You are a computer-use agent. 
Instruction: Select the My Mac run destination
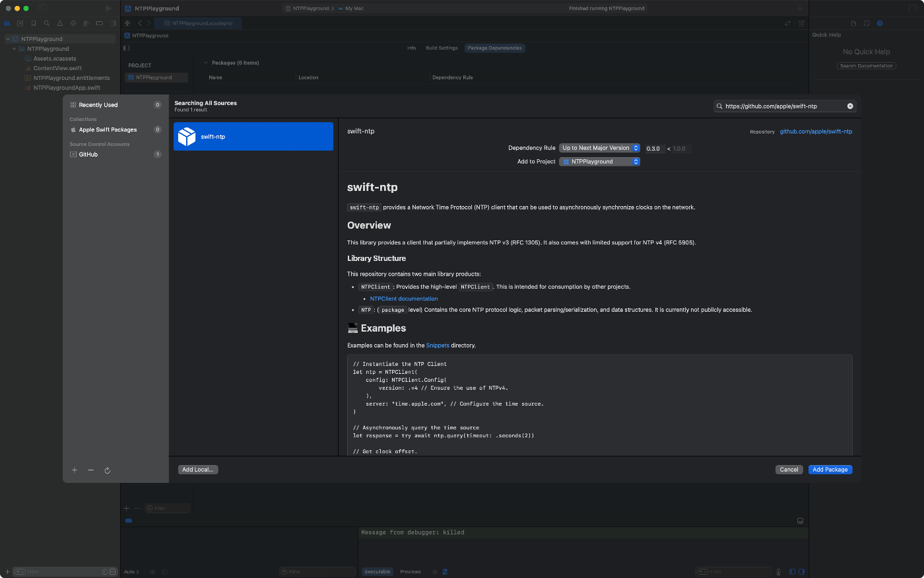coord(352,9)
